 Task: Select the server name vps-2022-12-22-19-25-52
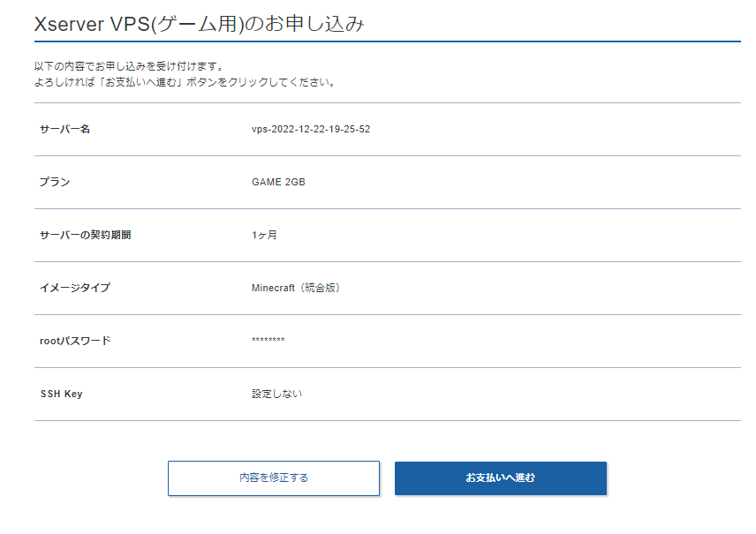310,130
